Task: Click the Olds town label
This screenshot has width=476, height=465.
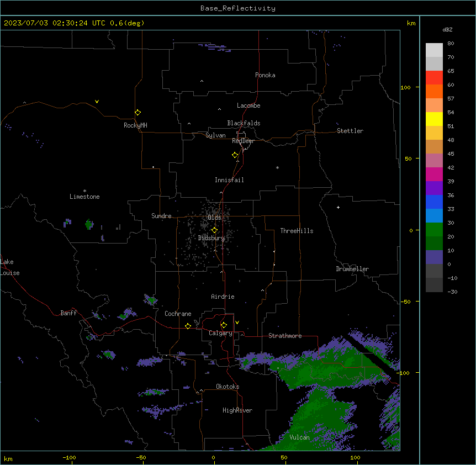Action: tap(214, 218)
